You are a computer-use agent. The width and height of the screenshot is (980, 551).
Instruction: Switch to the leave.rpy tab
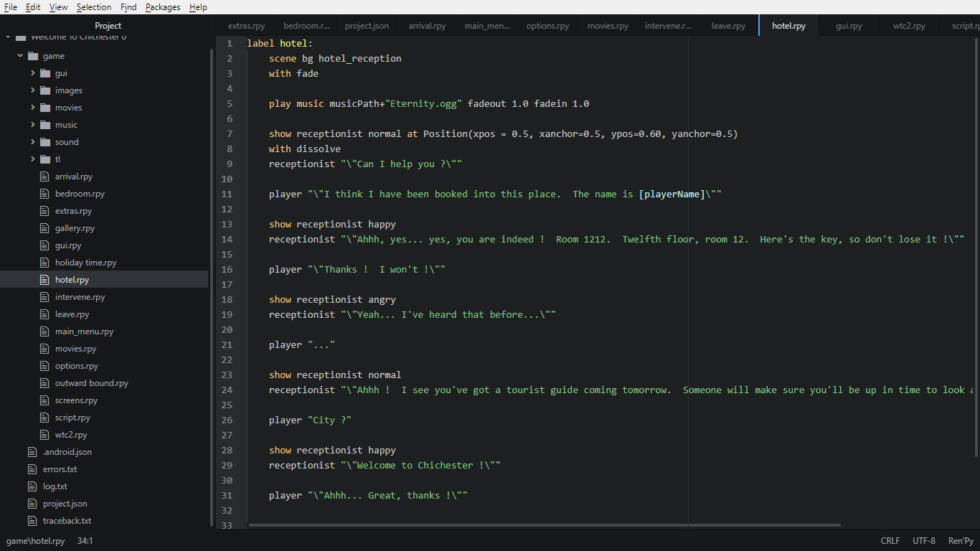728,25
